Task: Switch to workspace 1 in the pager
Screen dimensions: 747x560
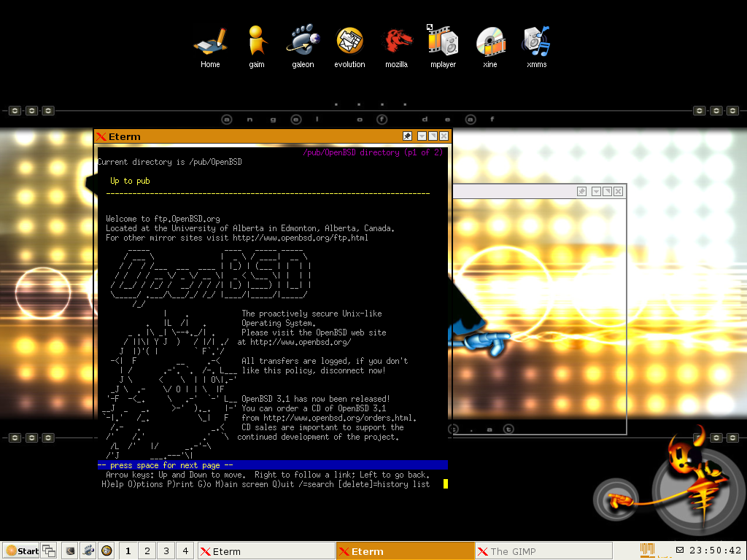Action: (x=128, y=551)
